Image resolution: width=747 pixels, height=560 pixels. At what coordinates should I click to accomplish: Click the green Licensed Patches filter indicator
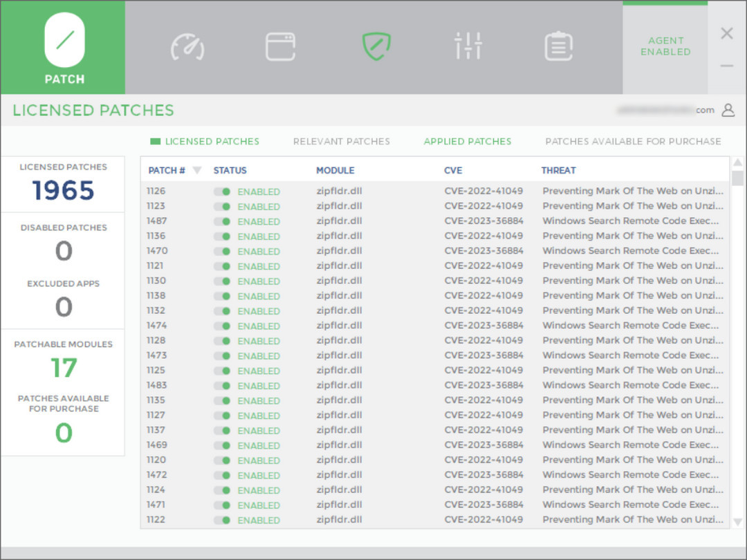[x=156, y=142]
